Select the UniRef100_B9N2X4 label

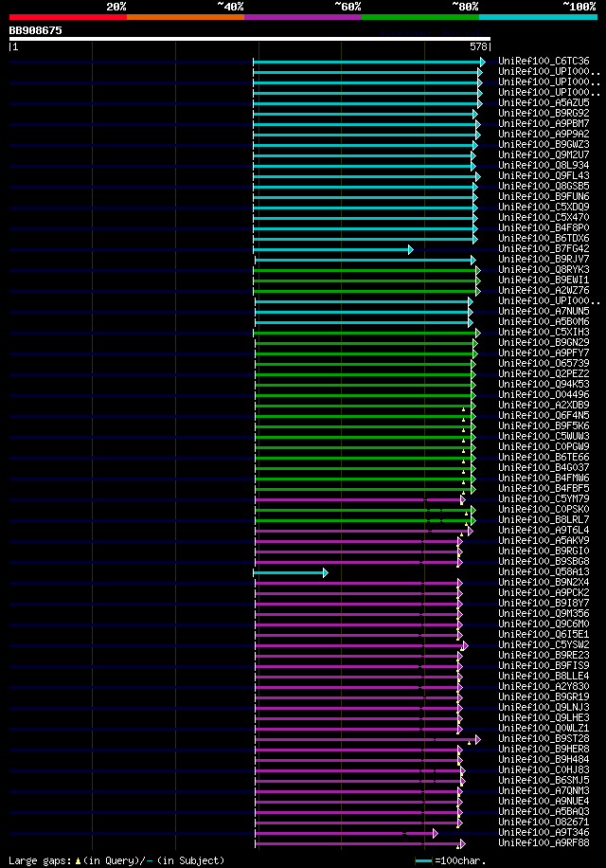[x=544, y=583]
